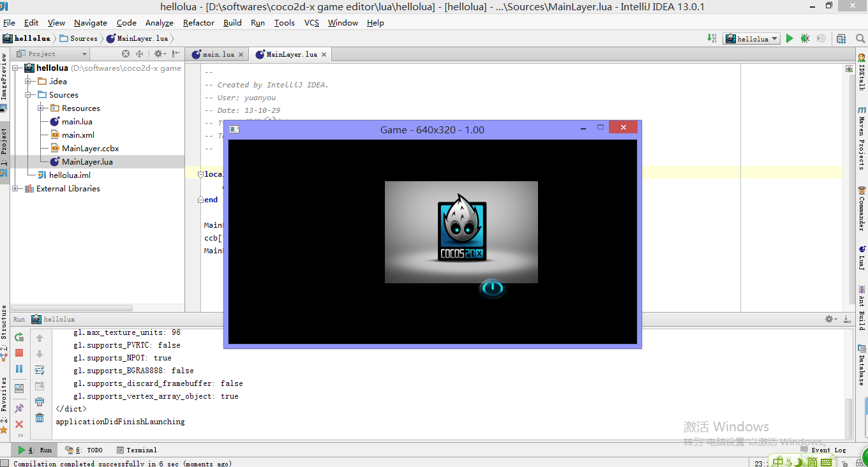The width and height of the screenshot is (868, 467).
Task: Click the up arrow in console toolbar
Action: click(x=40, y=338)
